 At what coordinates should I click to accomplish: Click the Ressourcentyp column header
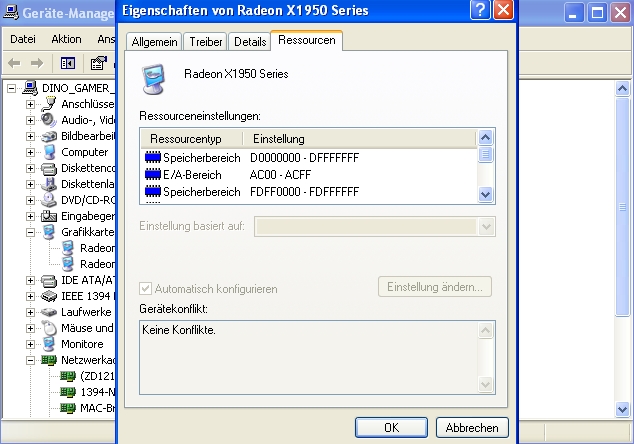tap(192, 139)
